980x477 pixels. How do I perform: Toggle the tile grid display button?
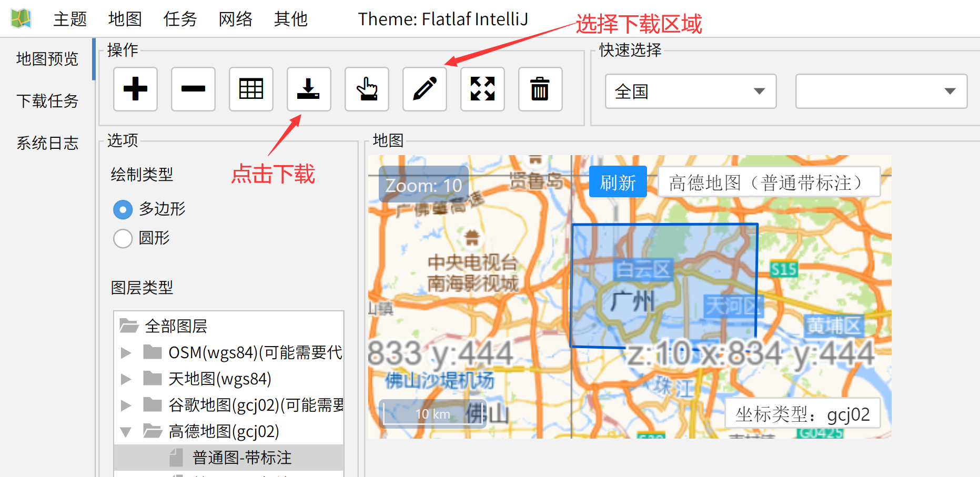coord(251,89)
